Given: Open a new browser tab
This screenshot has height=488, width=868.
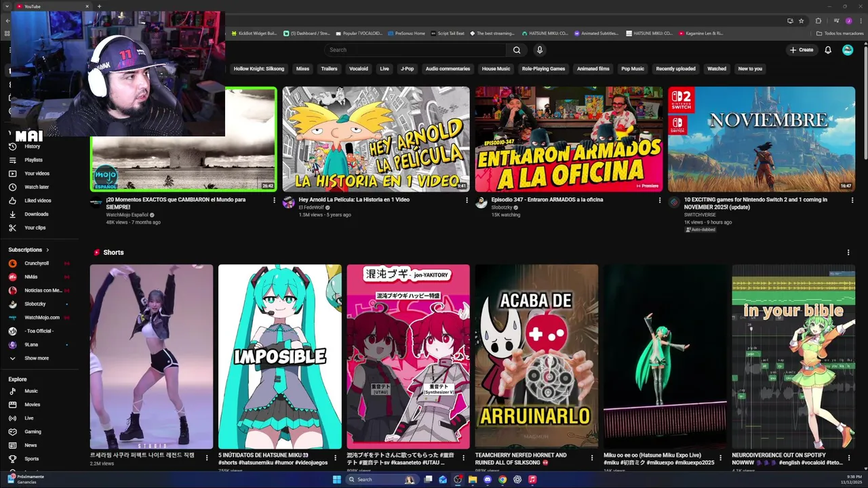Looking at the screenshot, I should coord(99,7).
